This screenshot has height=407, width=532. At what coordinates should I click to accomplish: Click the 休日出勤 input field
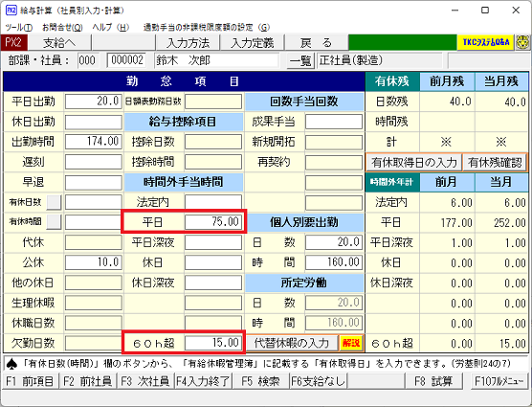coord(94,122)
